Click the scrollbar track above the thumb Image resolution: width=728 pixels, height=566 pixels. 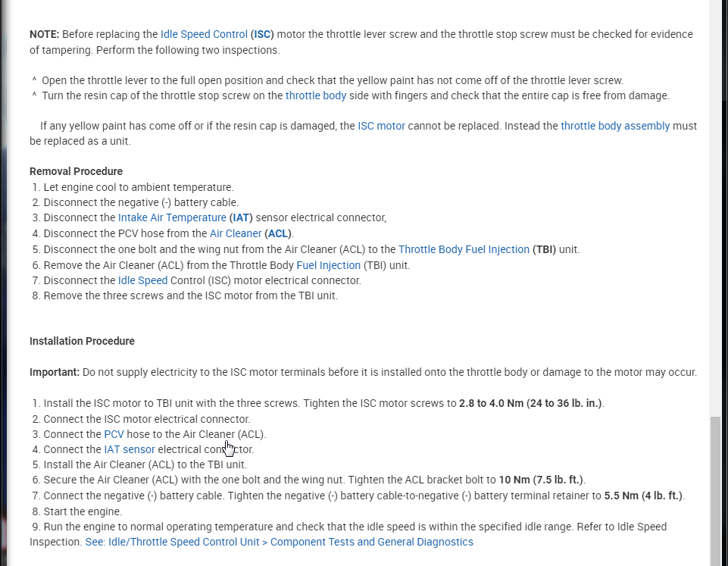point(717,227)
